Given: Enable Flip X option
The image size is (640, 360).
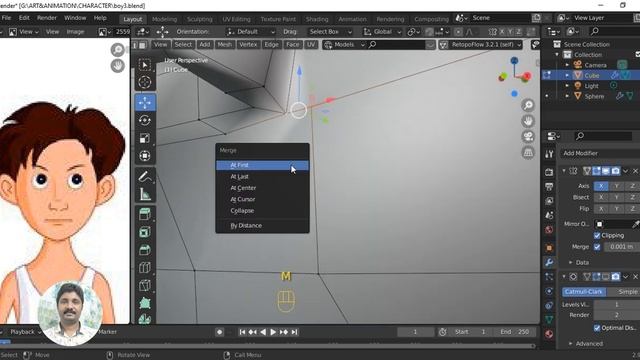Looking at the screenshot, I should pos(601,209).
